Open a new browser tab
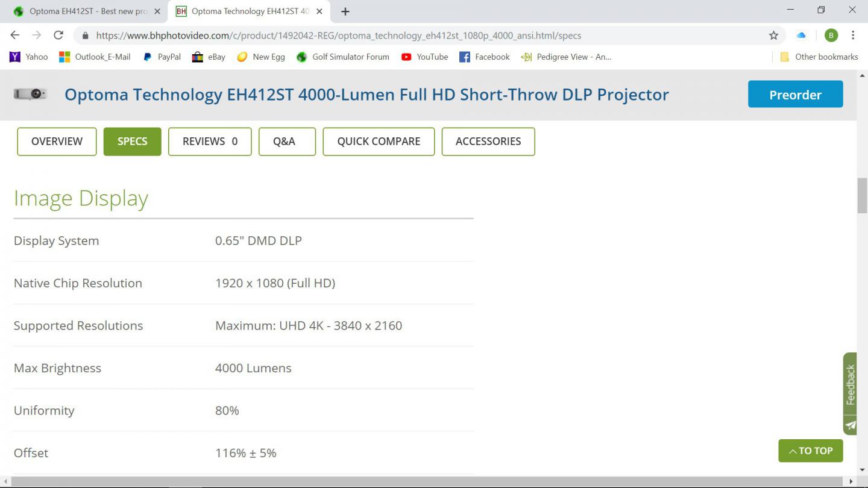 pos(345,11)
